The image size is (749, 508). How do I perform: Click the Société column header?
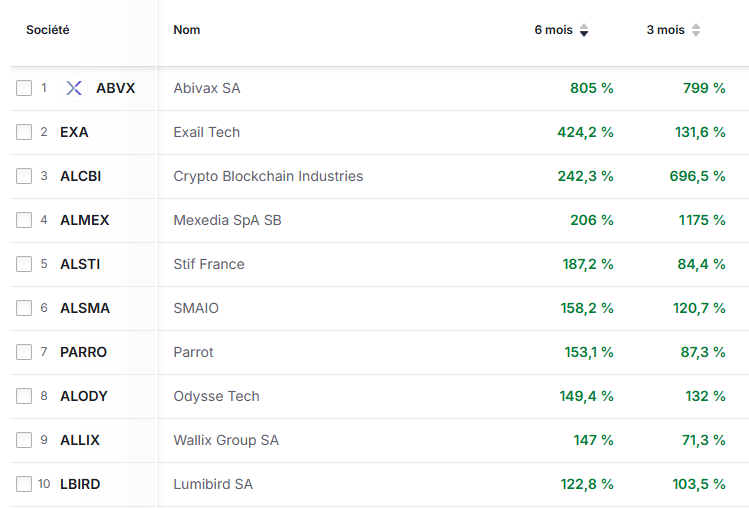tap(48, 30)
